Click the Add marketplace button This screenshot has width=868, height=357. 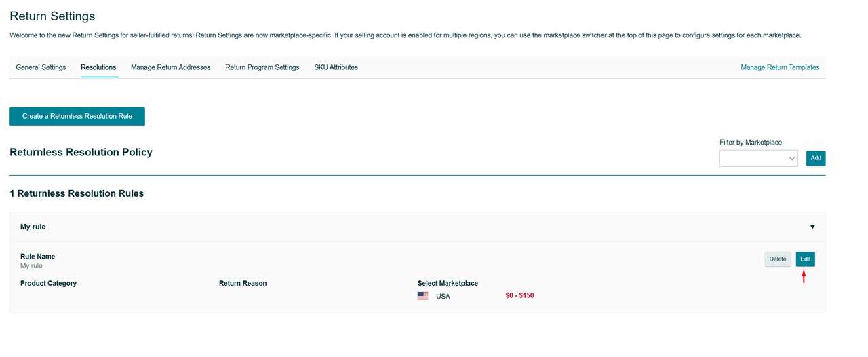(x=816, y=158)
